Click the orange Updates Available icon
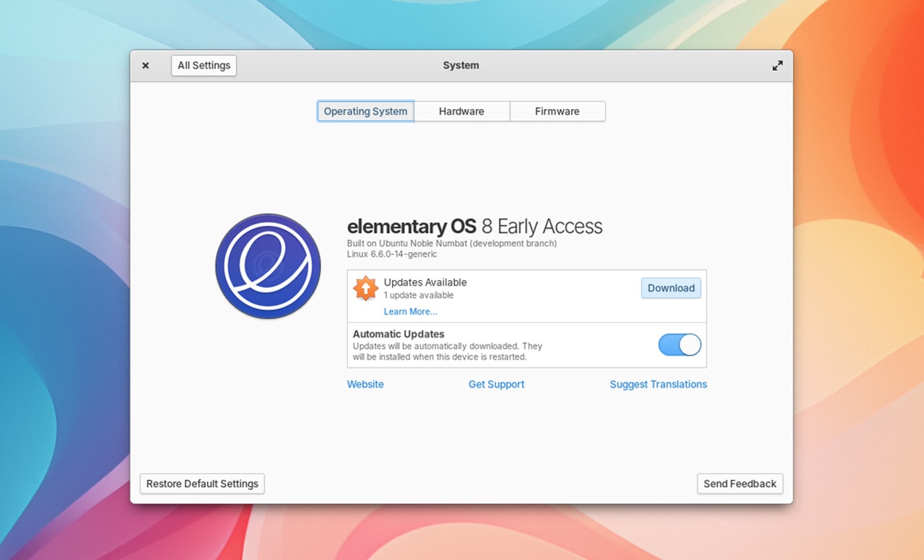This screenshot has width=924, height=560. pyautogui.click(x=365, y=288)
